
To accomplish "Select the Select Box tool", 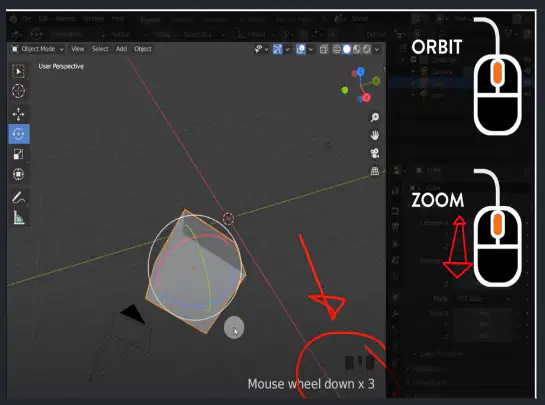I will (x=18, y=71).
